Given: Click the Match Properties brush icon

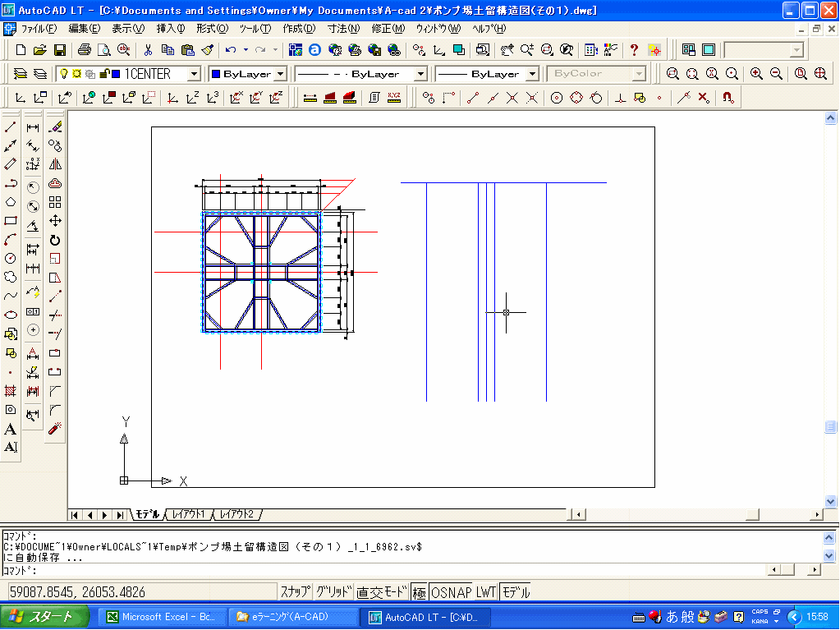Looking at the screenshot, I should (208, 50).
